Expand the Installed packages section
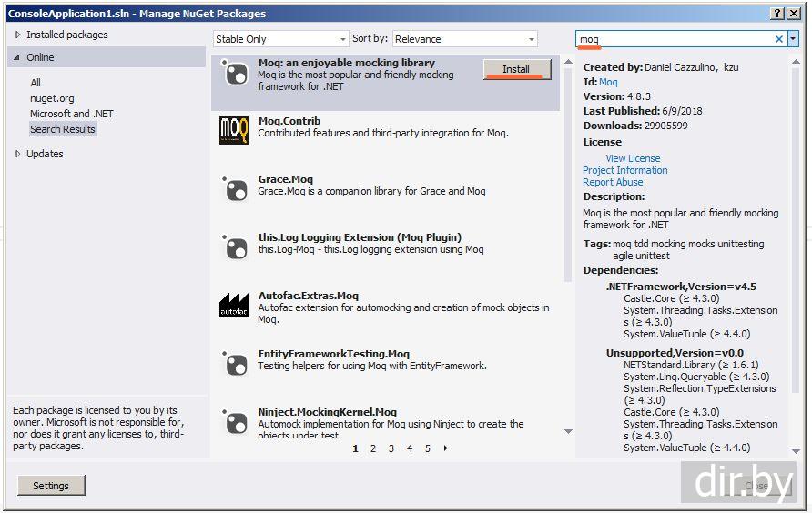Viewport: 812px width, 513px height. click(18, 35)
